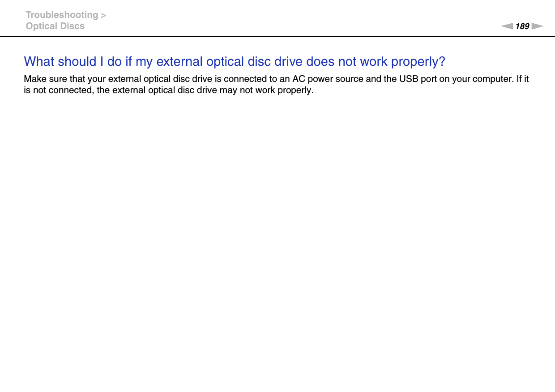Viewport: 555px width, 392px height.
Task: Click the '>' breadcrumb separator after Troubleshooting
Action: coord(103,15)
